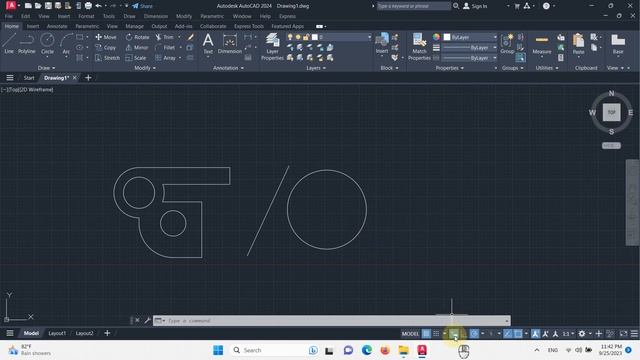Activate the Move command
Screen dimensions: 640x360
(x=106, y=37)
